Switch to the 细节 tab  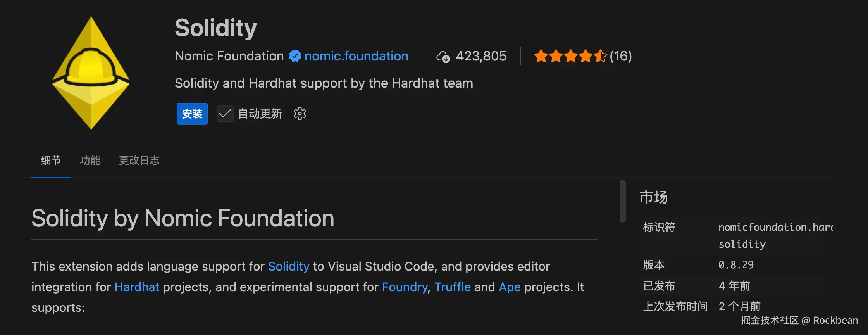(x=51, y=161)
